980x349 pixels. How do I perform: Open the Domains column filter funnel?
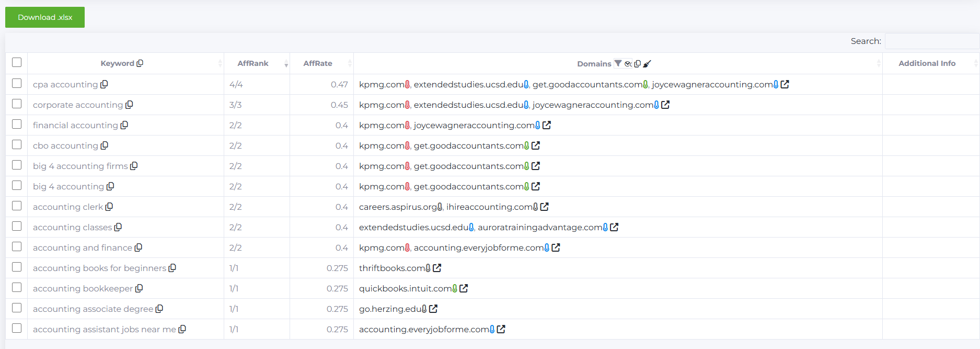618,63
